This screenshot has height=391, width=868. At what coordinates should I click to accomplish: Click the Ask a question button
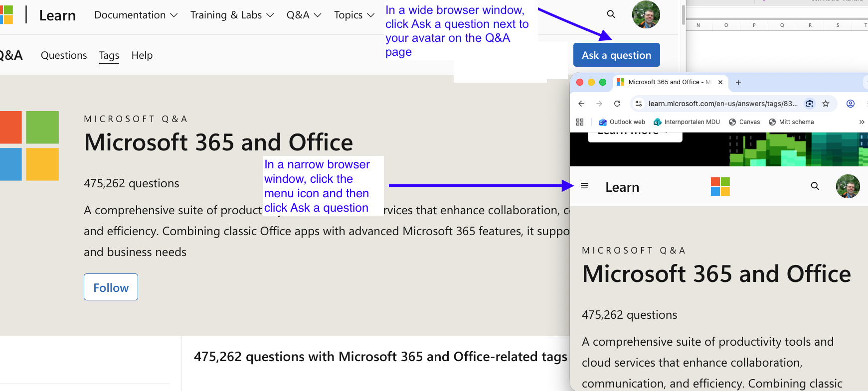(x=616, y=55)
